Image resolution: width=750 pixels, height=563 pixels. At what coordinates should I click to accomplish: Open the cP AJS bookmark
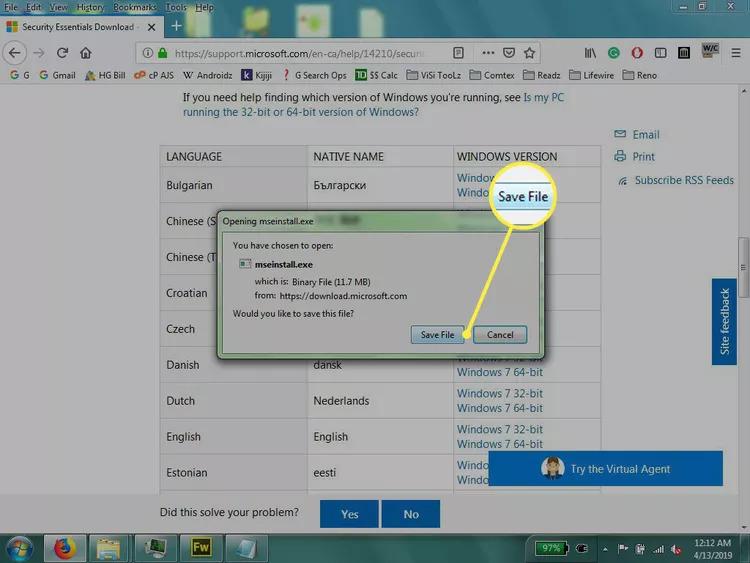154,75
